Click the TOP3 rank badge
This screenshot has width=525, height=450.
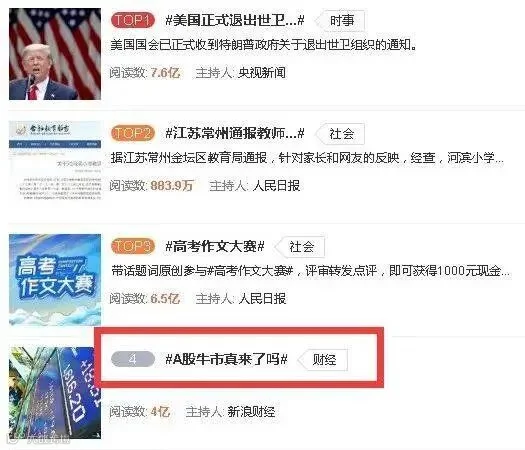click(x=133, y=246)
